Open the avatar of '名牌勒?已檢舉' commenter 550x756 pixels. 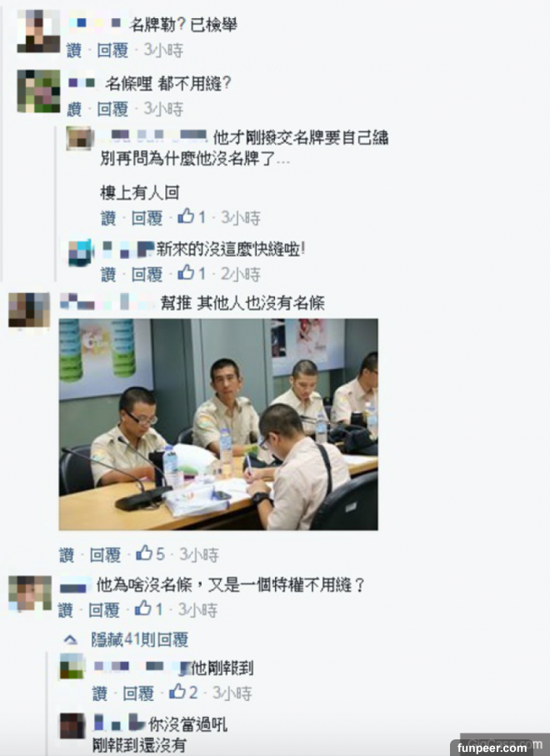point(38,31)
